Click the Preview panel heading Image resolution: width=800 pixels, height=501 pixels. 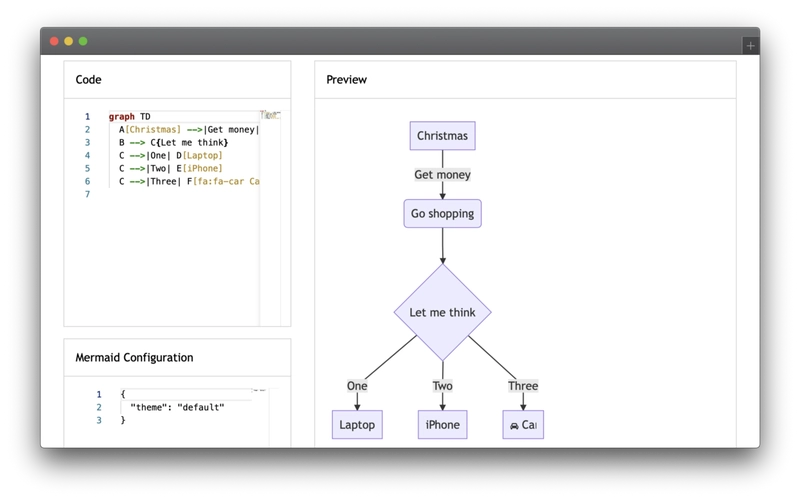point(346,80)
